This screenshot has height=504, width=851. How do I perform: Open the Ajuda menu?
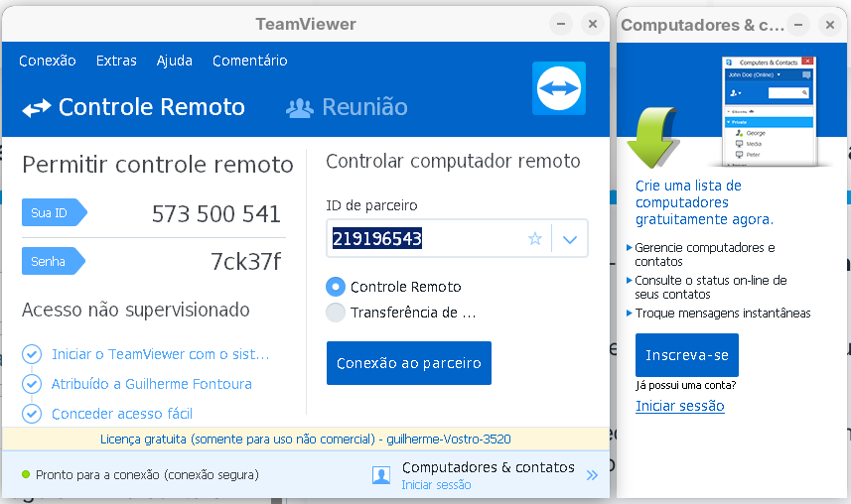coord(174,61)
